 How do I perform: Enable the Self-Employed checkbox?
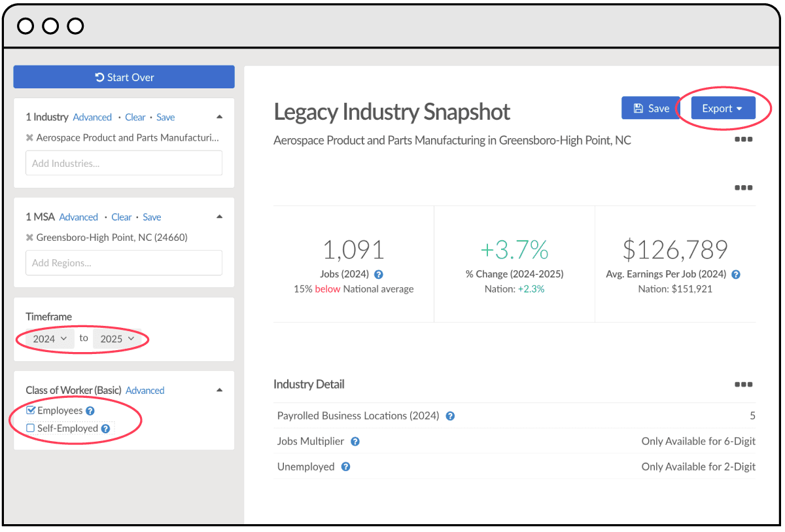30,428
